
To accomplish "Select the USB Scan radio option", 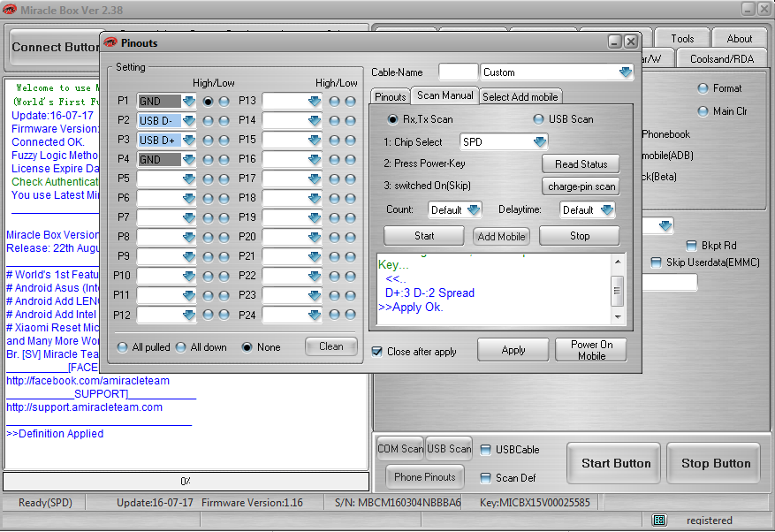I will pos(564,119).
